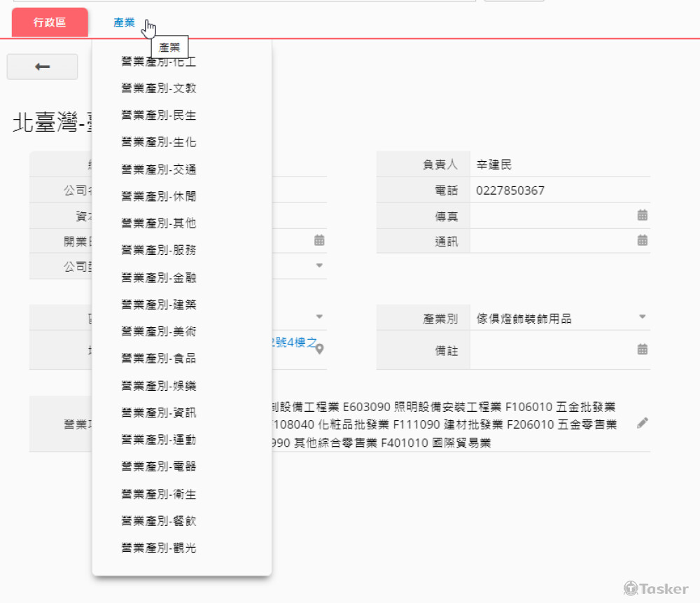
Task: Click the calendar icon in the 通訊 row
Action: 642,240
